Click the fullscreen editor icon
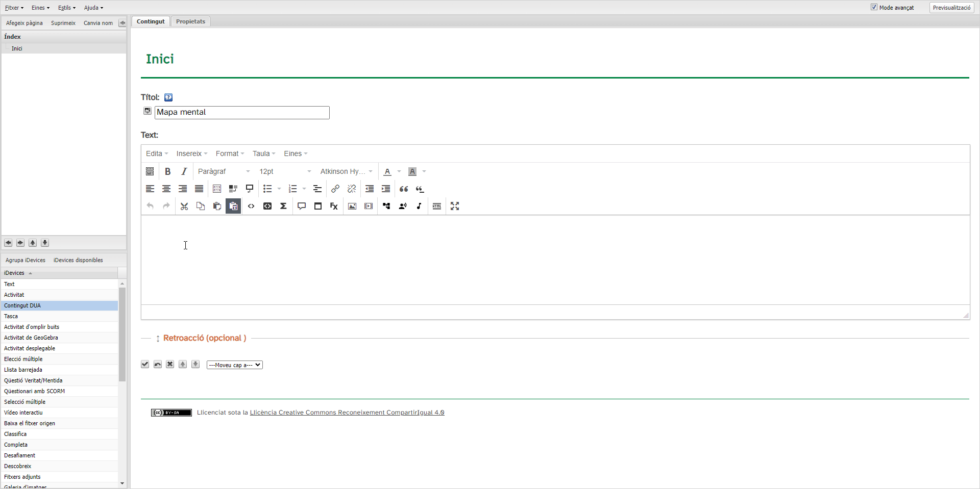This screenshot has width=980, height=489. click(455, 206)
